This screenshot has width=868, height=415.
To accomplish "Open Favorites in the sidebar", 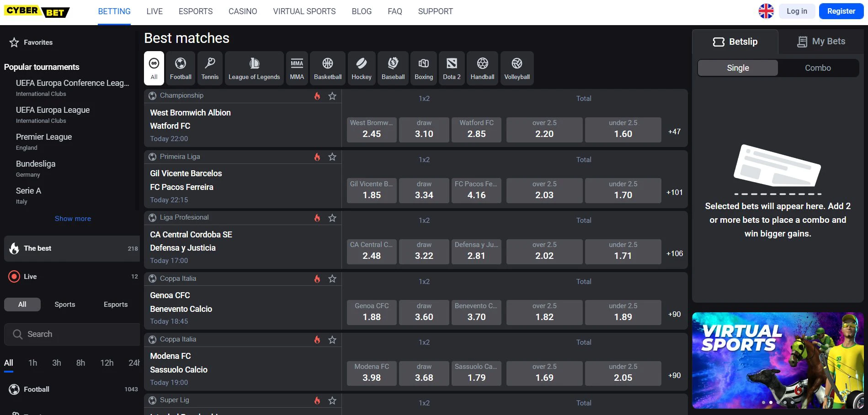I will pos(31,42).
